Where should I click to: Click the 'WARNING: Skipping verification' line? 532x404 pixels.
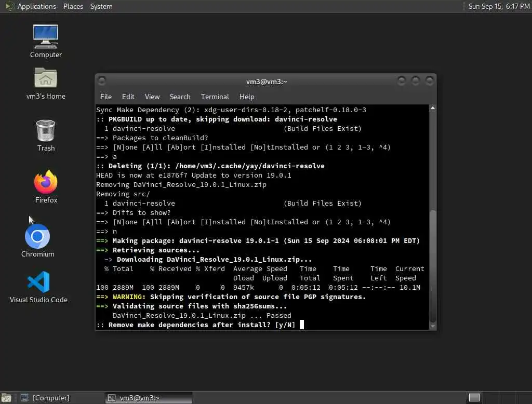[x=231, y=297]
